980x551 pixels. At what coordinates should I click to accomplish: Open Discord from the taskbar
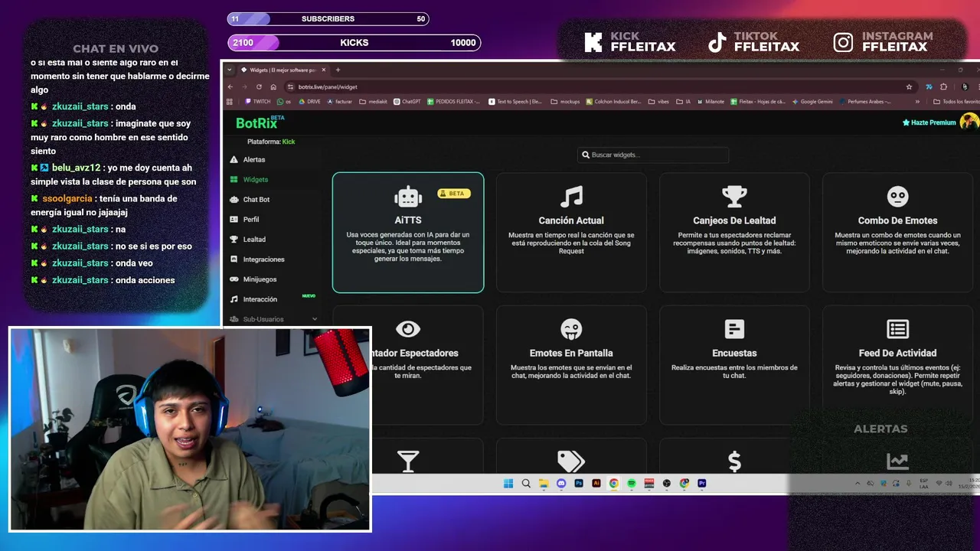(x=561, y=484)
